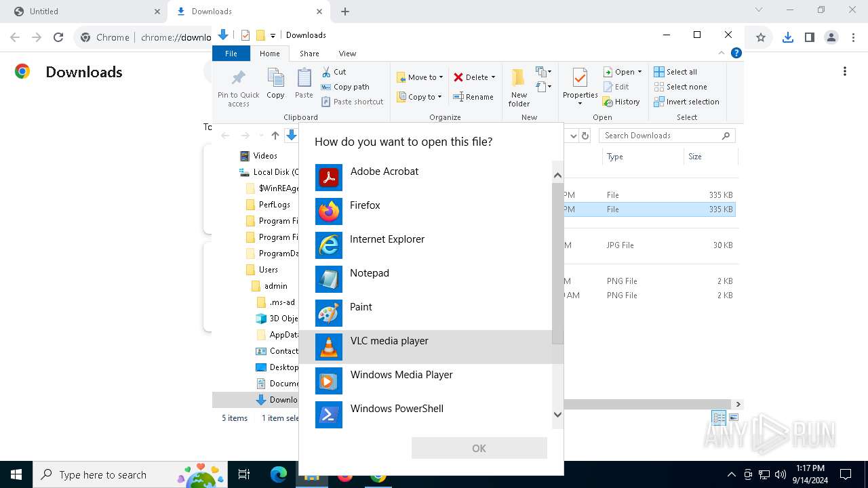
Task: Click Invert selection in the ribbon
Action: click(x=686, y=102)
